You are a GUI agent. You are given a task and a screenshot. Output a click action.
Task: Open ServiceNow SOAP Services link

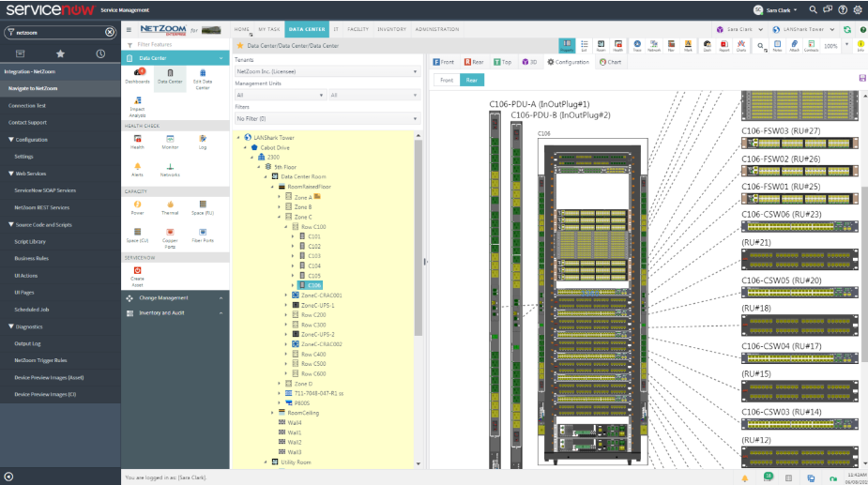(x=45, y=190)
